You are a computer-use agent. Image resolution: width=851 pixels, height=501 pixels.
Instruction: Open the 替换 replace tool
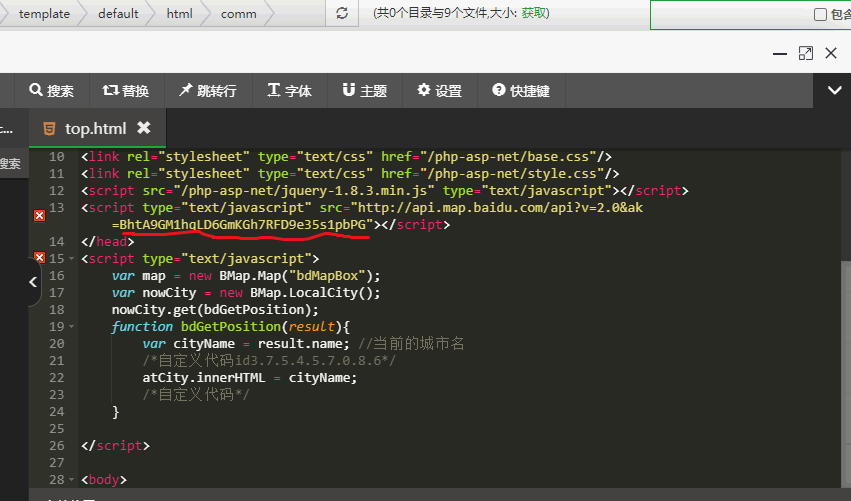[126, 91]
